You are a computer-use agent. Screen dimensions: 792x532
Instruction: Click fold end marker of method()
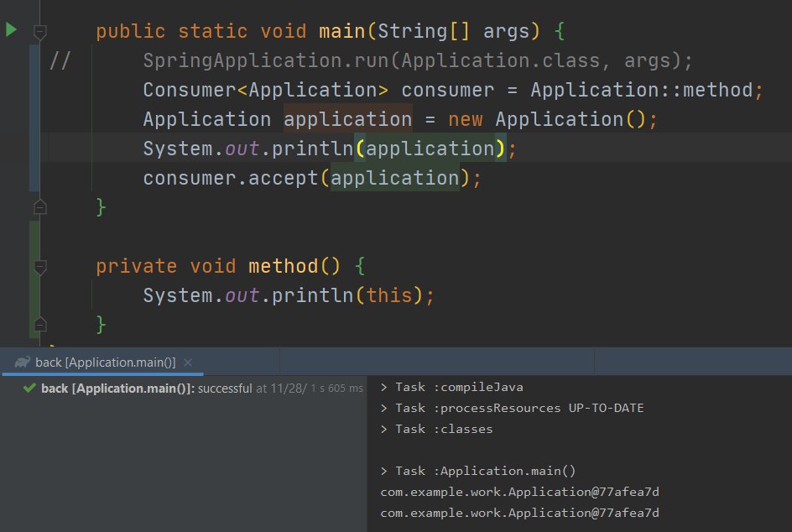point(40,325)
